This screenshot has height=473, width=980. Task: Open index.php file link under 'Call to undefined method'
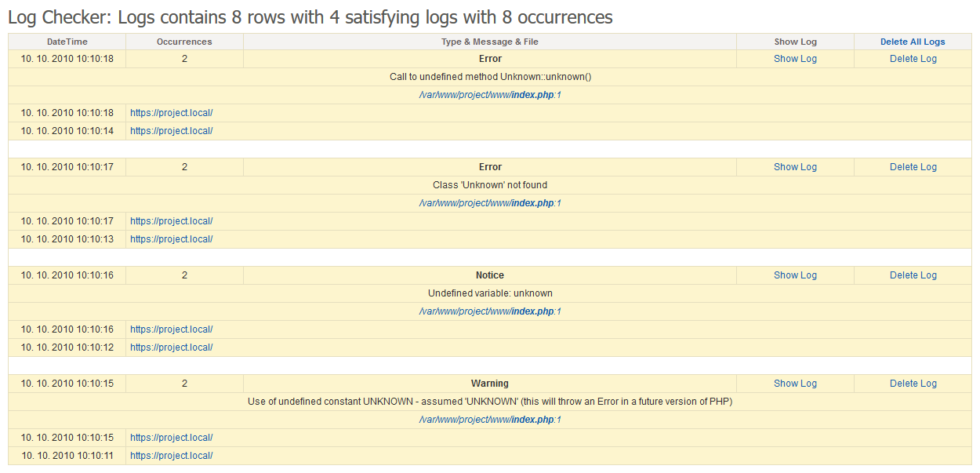point(490,95)
